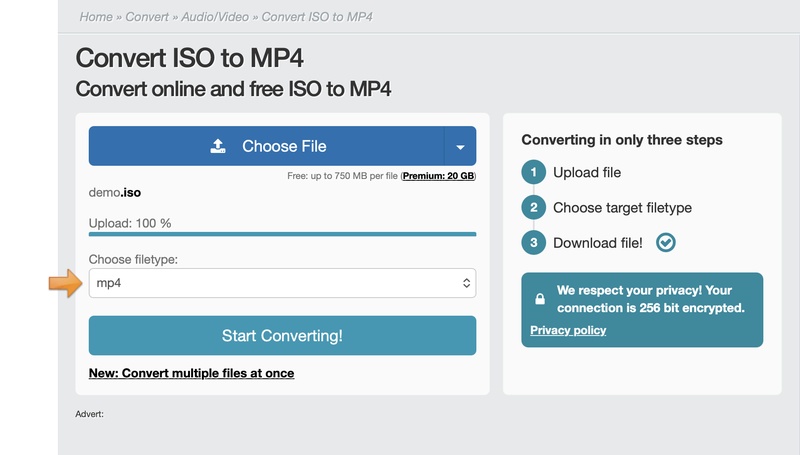Click the upload icon on Choose File
The image size is (800, 455).
218,146
